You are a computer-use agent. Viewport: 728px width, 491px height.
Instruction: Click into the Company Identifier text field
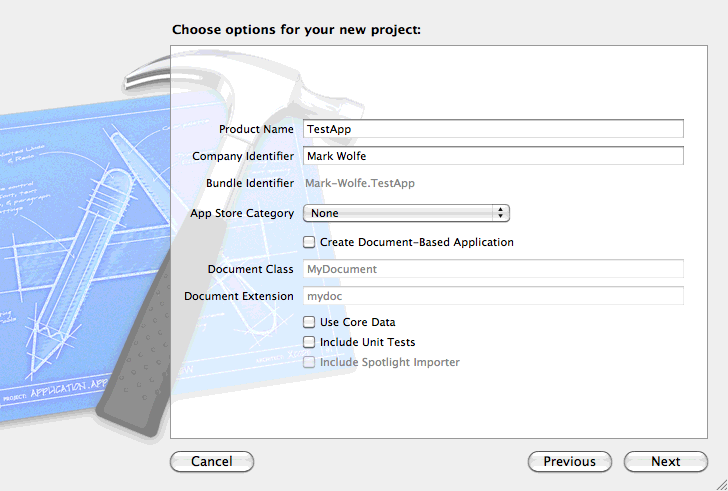tap(493, 155)
